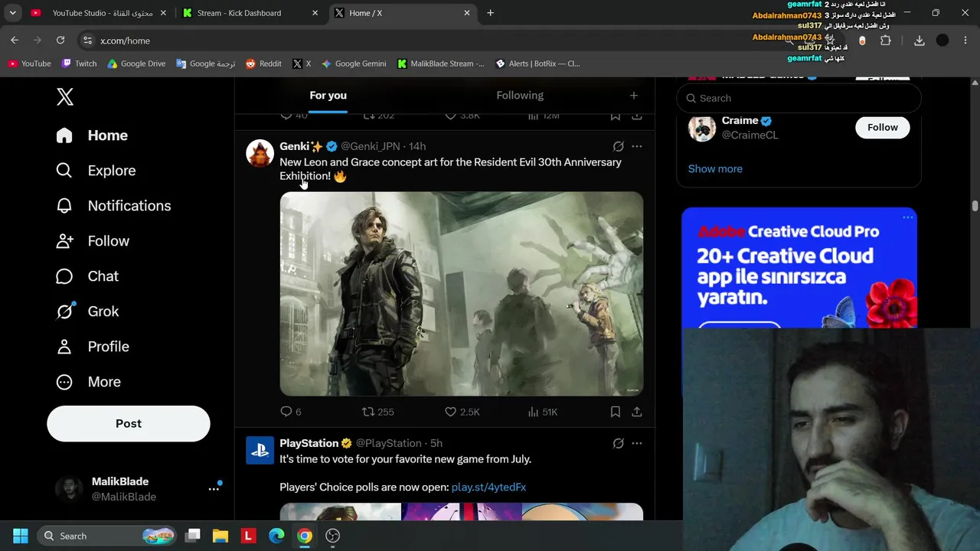Share Genki's post
The image size is (980, 551).
(636, 412)
